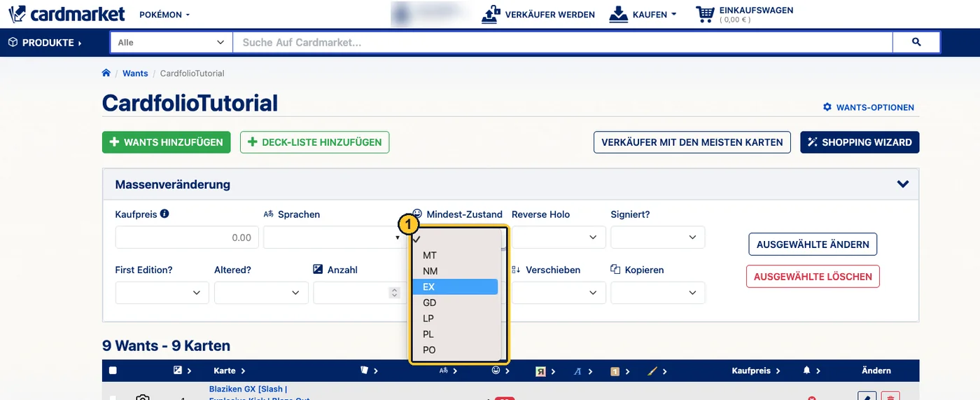The height and width of the screenshot is (400, 980).
Task: Select the blank checked condition option
Action: tap(455, 239)
